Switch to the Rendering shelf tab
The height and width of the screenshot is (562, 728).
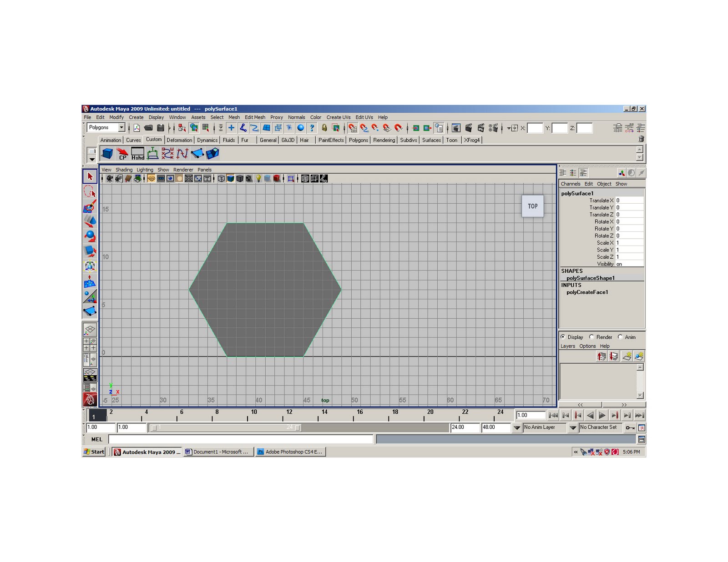coord(384,140)
